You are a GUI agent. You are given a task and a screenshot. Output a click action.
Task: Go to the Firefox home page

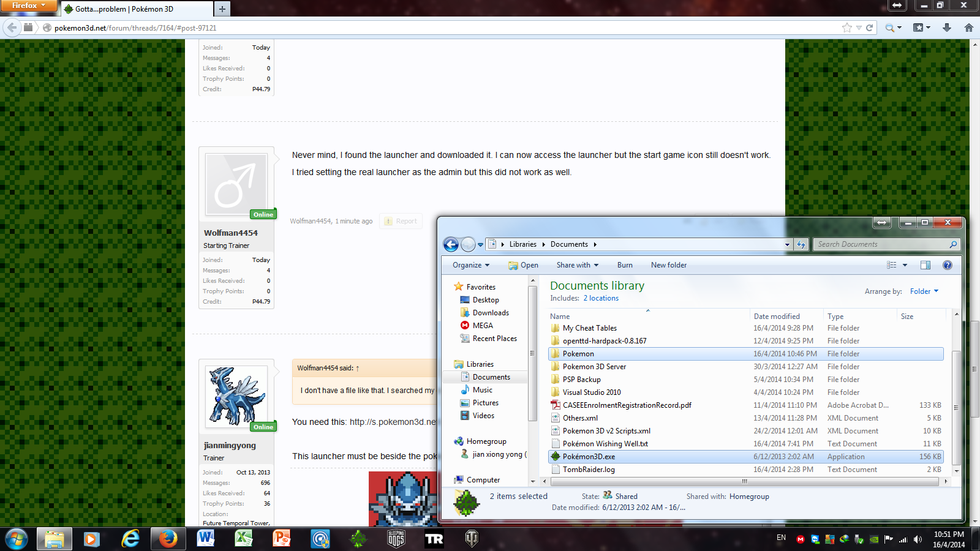click(969, 28)
